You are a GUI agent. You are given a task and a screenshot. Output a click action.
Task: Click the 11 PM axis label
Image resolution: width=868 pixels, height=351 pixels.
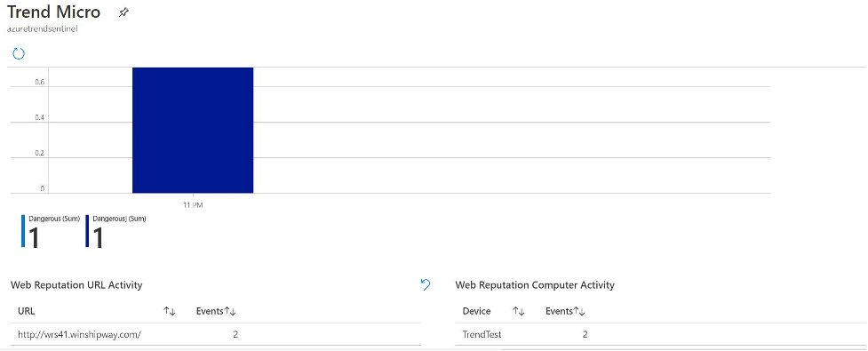(193, 205)
